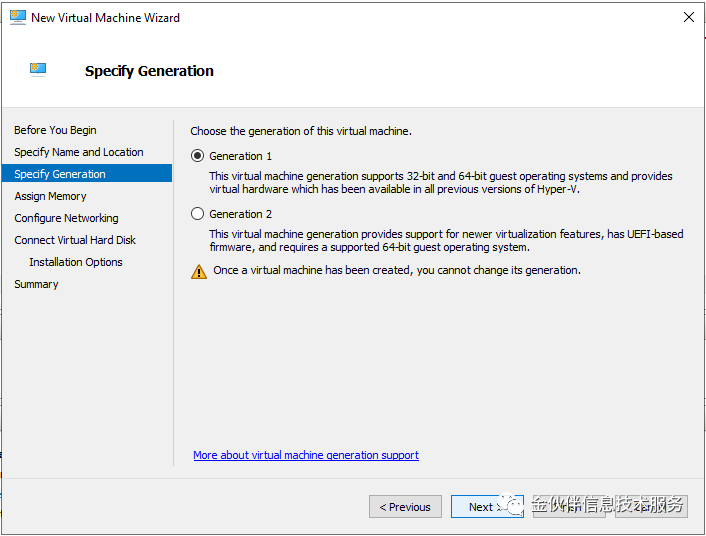Click the Previous button
Screen dimensions: 706x536
coord(405,507)
